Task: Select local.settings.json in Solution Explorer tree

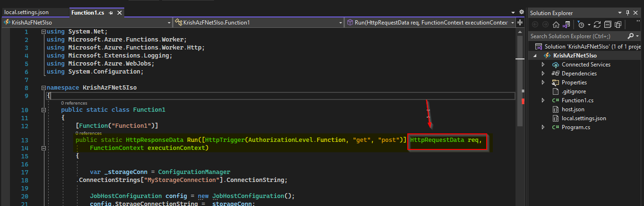Action: (584, 118)
